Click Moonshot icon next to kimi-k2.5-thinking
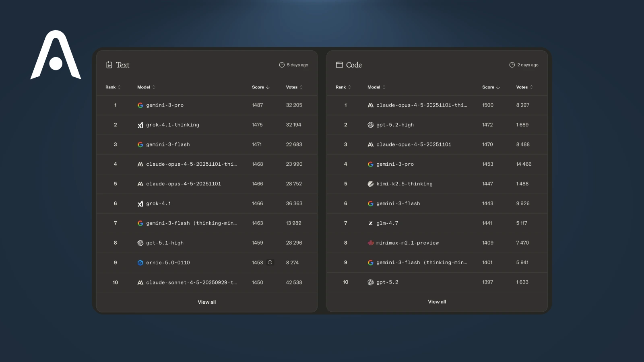The image size is (644, 362). point(371,184)
